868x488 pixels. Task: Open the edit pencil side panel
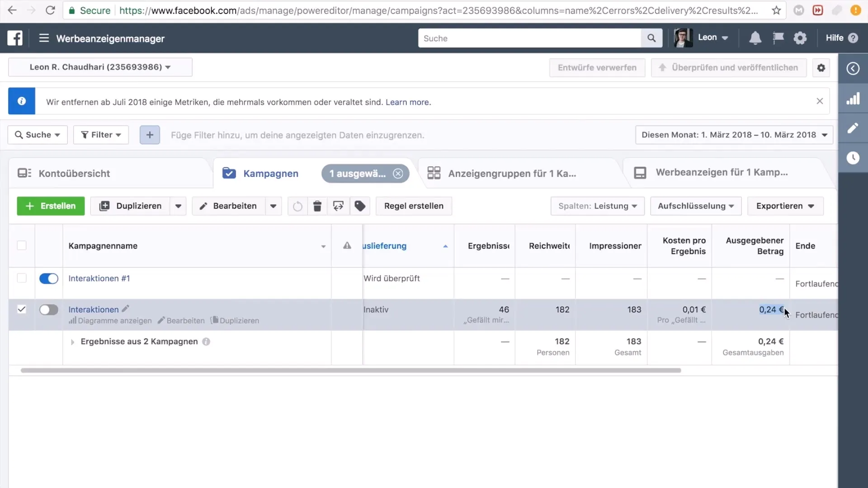853,128
